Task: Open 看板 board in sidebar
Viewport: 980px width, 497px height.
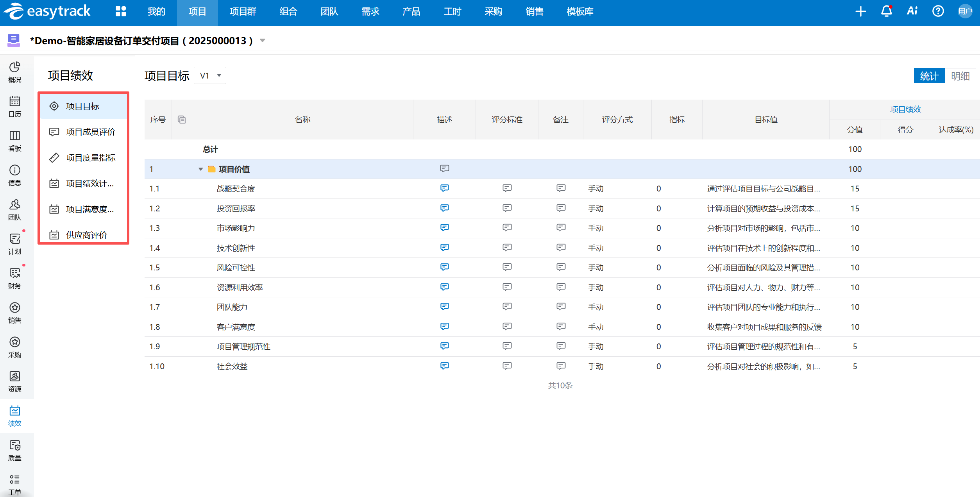Action: 15,141
